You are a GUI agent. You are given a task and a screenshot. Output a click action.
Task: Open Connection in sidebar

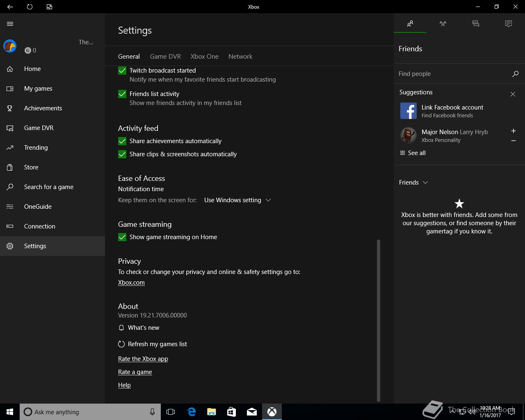pos(52,226)
